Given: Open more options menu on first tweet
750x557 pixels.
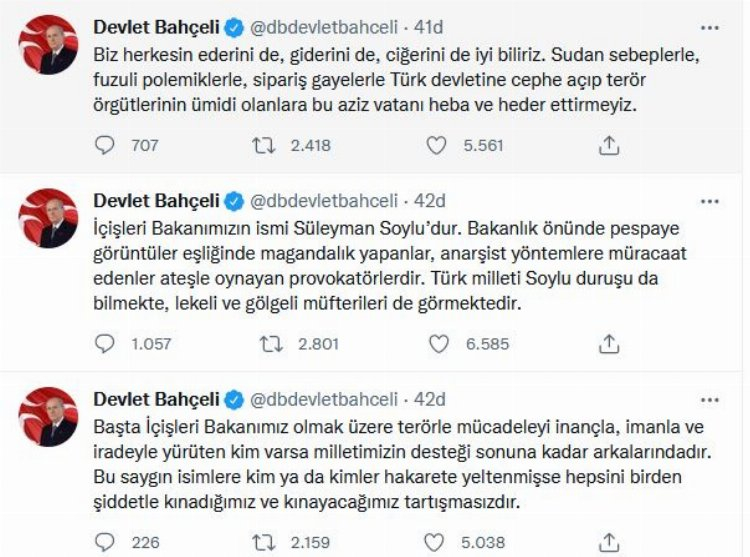Looking at the screenshot, I should click(709, 27).
